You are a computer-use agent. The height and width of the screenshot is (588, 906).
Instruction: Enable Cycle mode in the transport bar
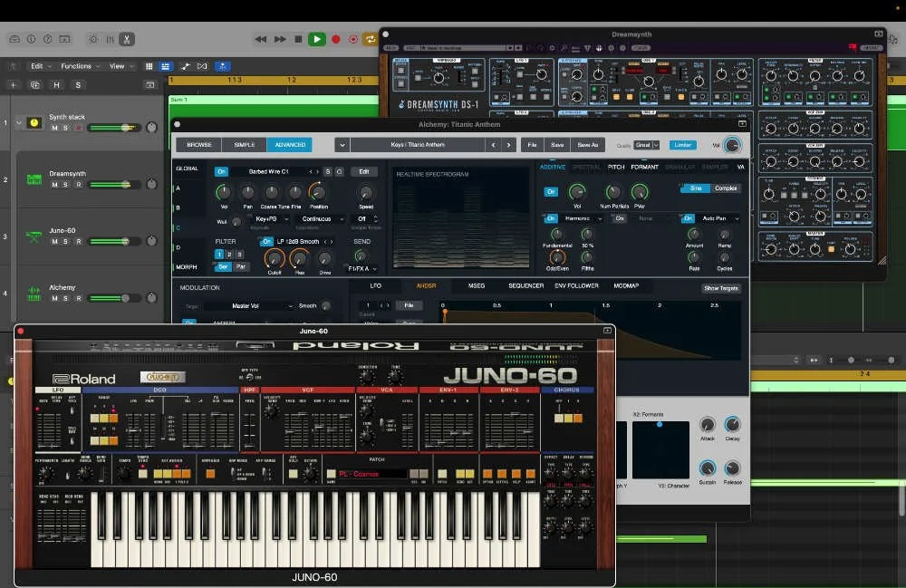click(371, 39)
